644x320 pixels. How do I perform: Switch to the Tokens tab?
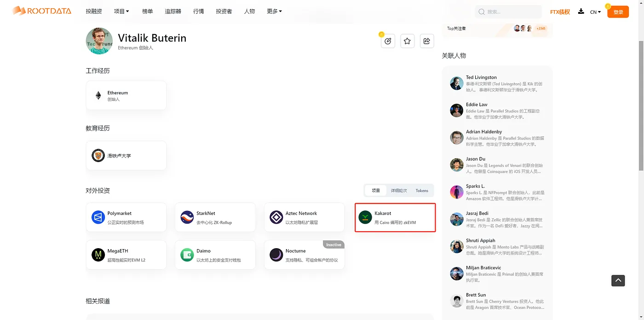pos(422,191)
